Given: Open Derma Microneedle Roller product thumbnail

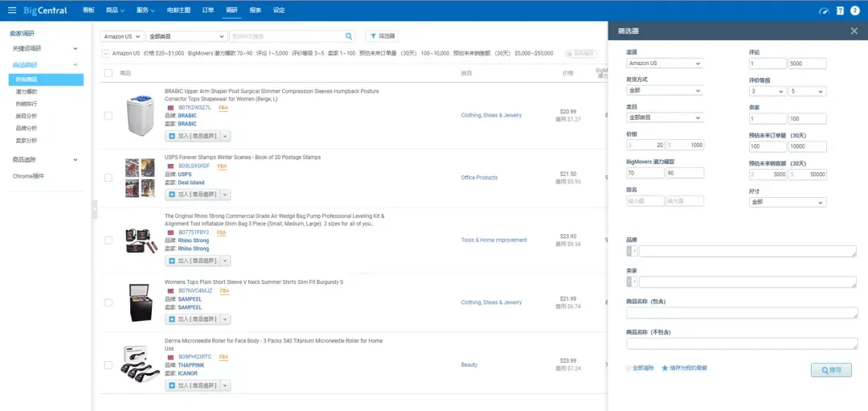Looking at the screenshot, I should 140,363.
